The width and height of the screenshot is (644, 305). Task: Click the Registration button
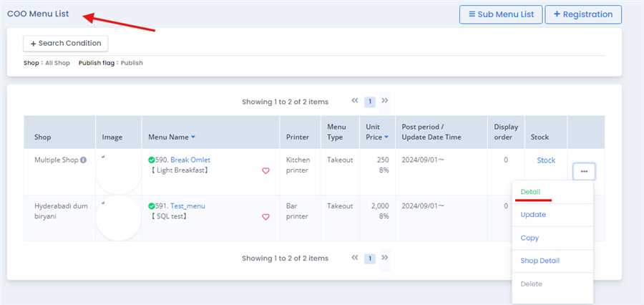click(582, 14)
